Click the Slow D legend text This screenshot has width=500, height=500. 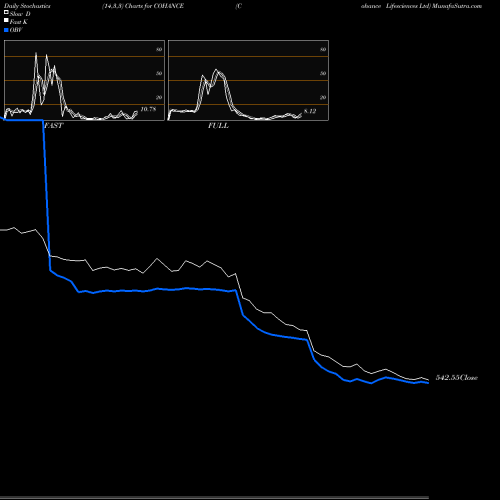click(x=20, y=14)
